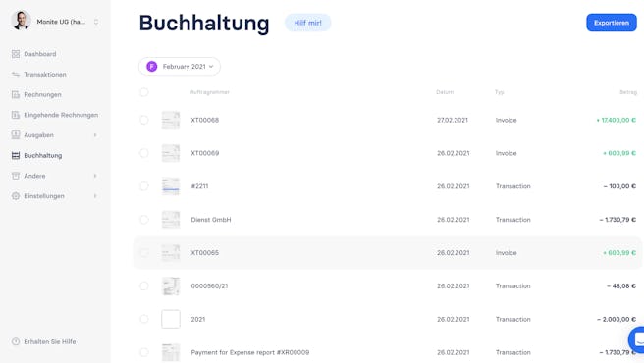
Task: Click Transaction type in #2211 row
Action: point(513,186)
